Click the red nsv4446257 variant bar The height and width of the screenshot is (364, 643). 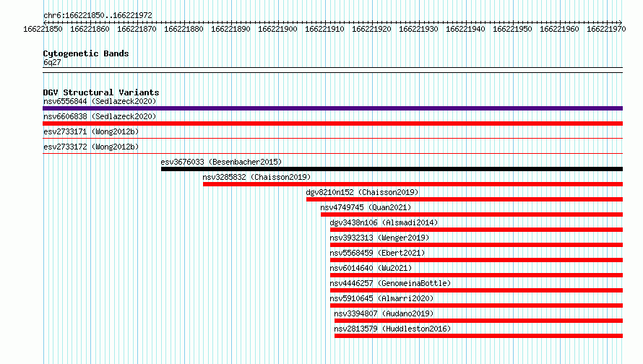tap(477, 290)
